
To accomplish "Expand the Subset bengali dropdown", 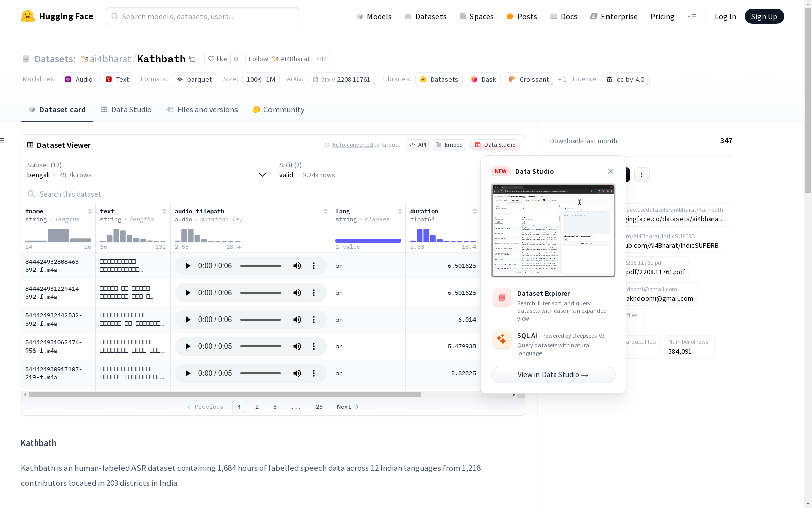I will click(x=147, y=170).
